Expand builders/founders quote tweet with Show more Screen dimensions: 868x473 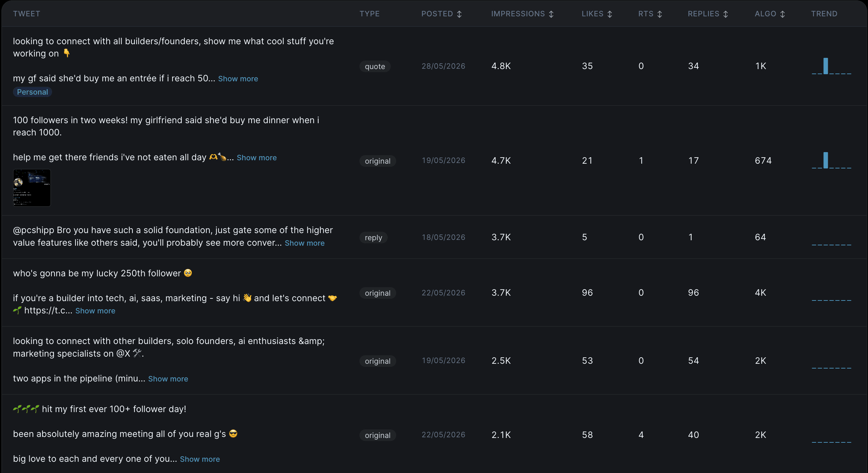[x=238, y=79]
